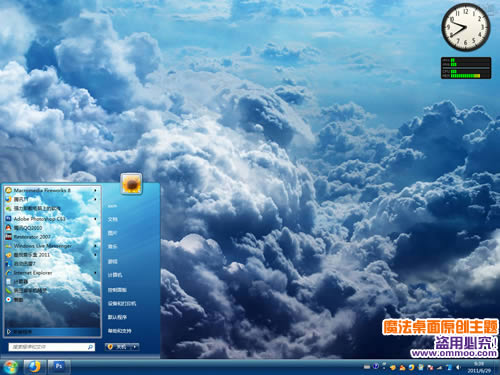Click the CPU meter desktop gadget
Image resolution: width=500 pixels, height=375 pixels.
(x=466, y=68)
